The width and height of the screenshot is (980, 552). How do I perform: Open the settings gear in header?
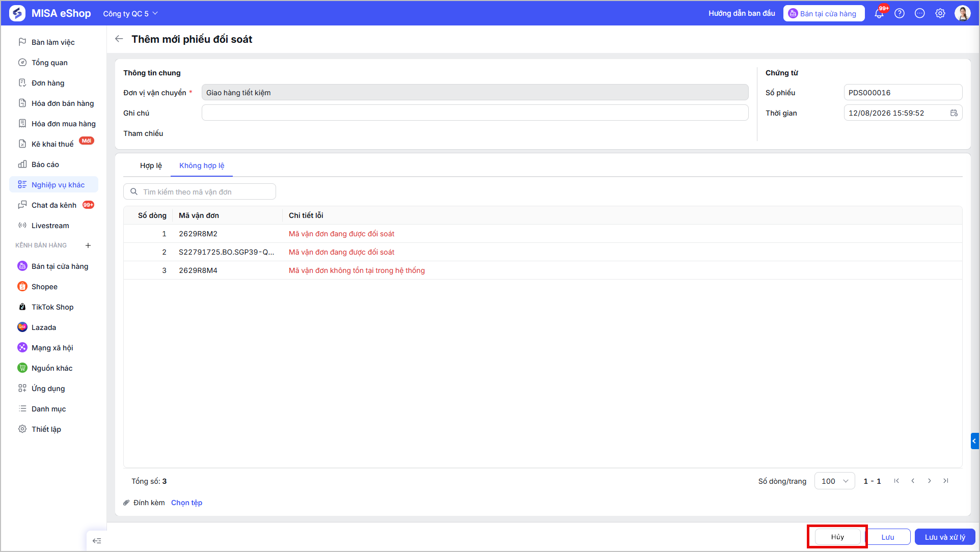pos(940,13)
